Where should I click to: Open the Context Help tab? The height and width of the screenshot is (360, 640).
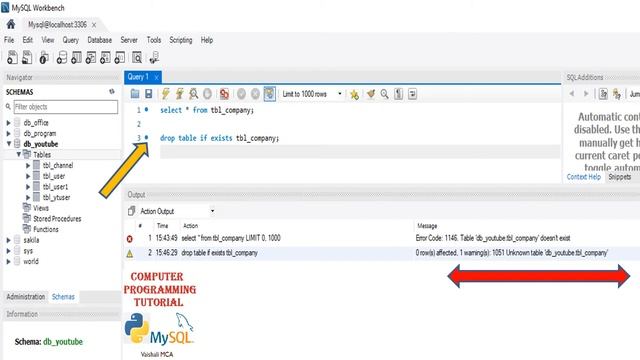584,177
